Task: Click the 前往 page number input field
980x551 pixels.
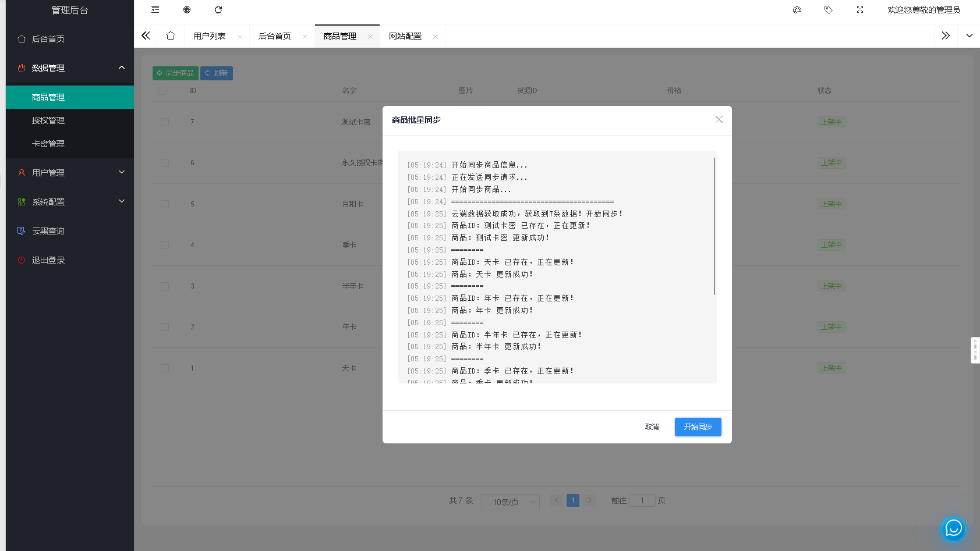Action: point(642,500)
